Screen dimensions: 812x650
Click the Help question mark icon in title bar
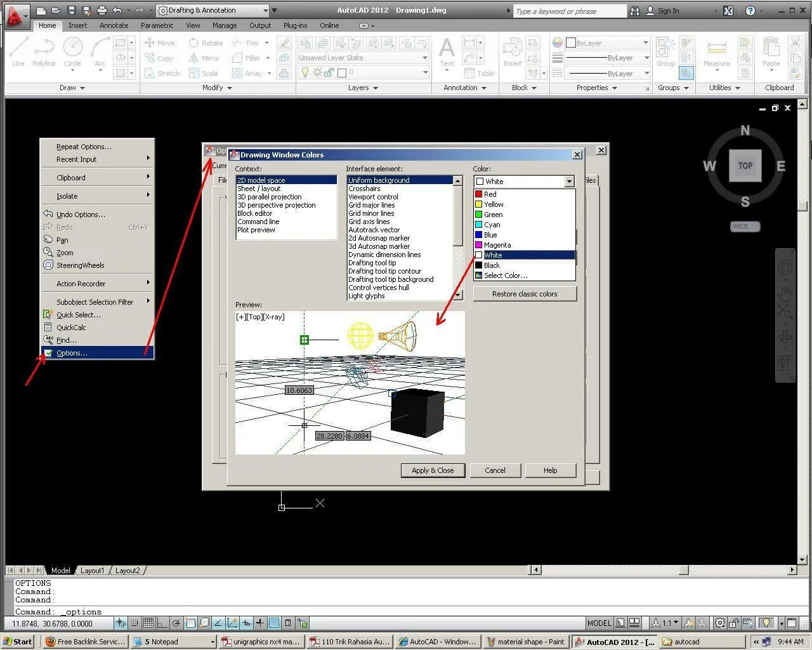(x=750, y=11)
